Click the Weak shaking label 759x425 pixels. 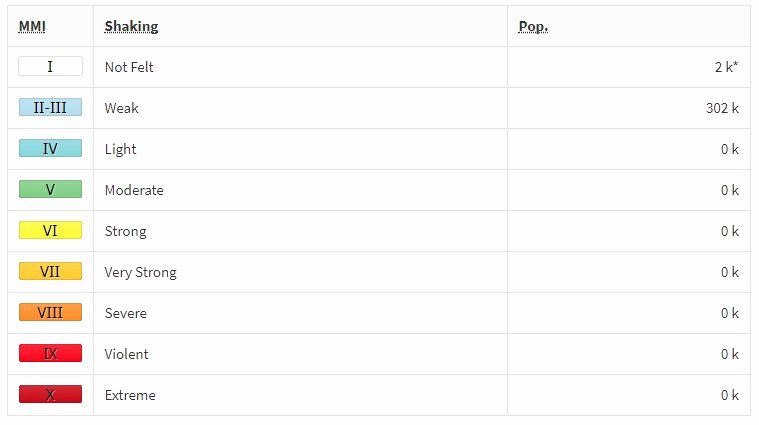pyautogui.click(x=121, y=108)
